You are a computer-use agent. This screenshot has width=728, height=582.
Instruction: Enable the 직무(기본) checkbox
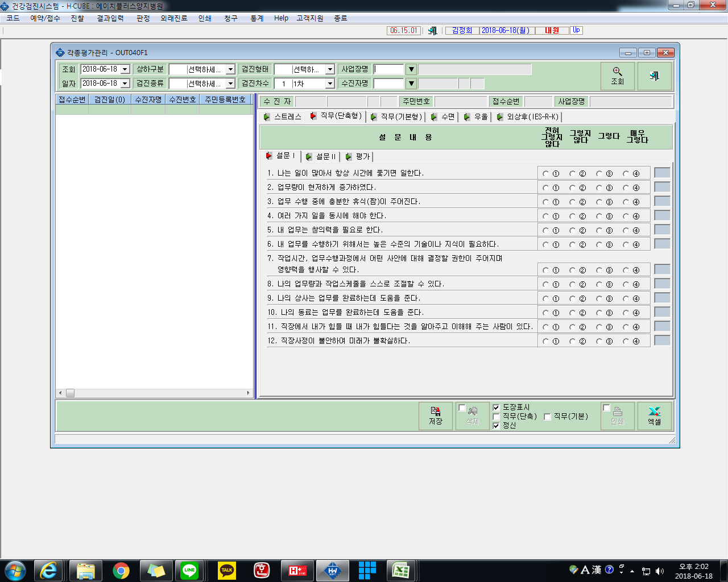point(547,417)
